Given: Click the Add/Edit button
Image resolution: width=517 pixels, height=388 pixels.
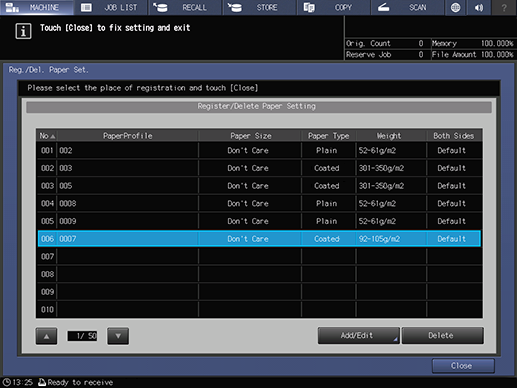Looking at the screenshot, I should point(358,335).
